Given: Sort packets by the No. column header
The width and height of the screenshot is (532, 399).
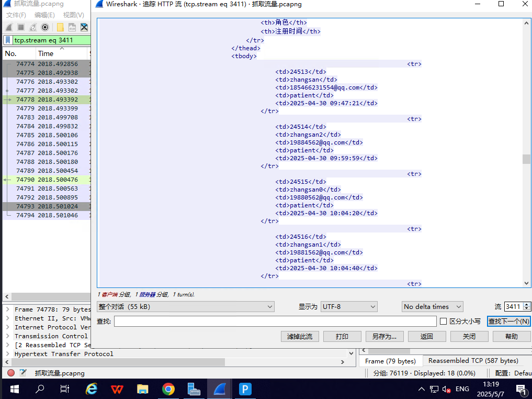Looking at the screenshot, I should pos(19,53).
